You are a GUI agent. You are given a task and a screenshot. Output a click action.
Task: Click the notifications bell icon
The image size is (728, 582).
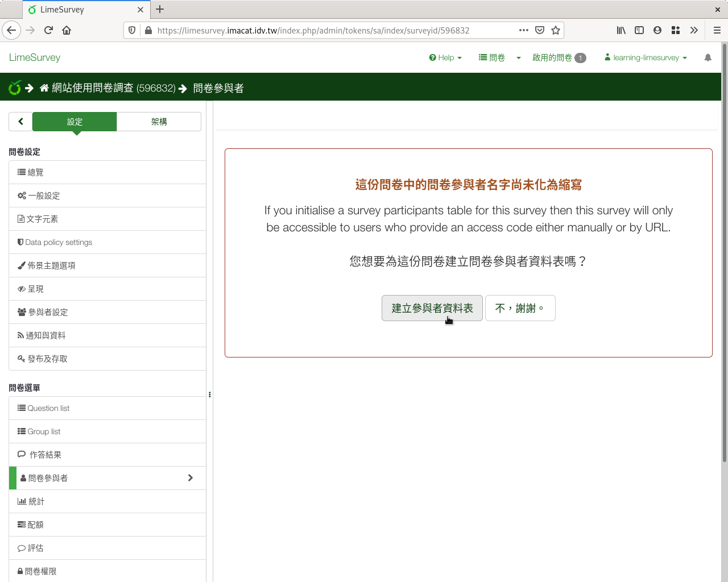click(708, 57)
